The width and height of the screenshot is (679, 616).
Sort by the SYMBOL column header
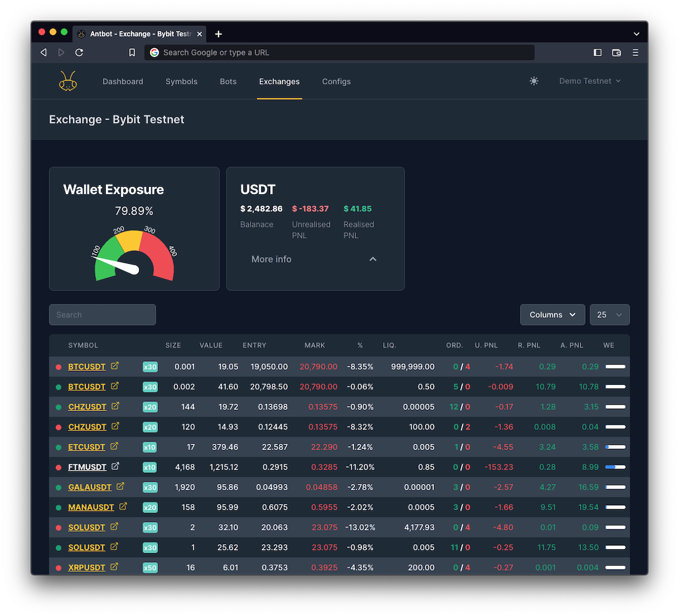(x=83, y=345)
